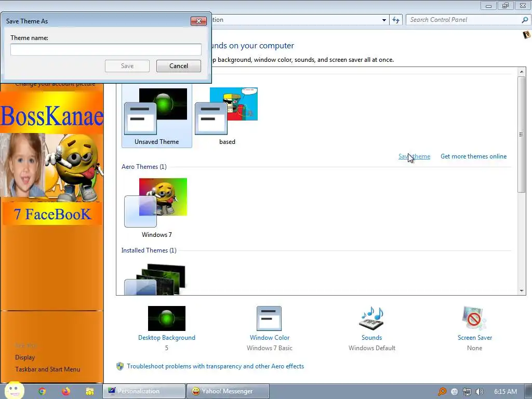Select the Windows 7 Aero theme
The image size is (532, 399).
156,208
